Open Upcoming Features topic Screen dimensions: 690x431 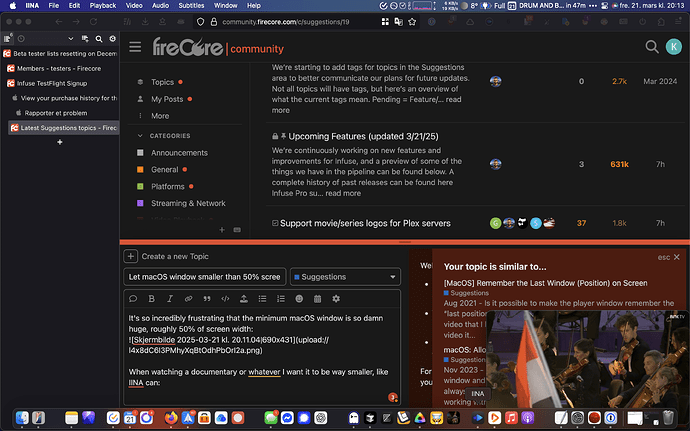(x=363, y=136)
